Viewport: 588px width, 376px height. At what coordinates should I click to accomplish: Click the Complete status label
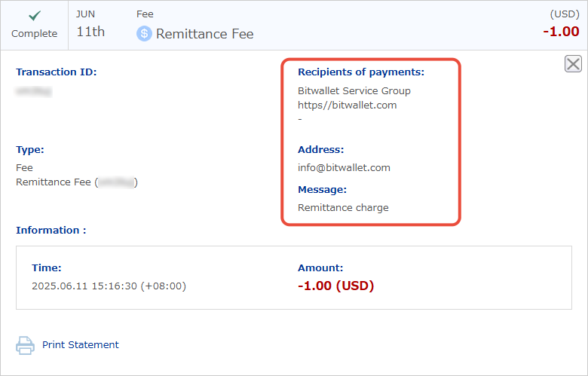click(34, 34)
